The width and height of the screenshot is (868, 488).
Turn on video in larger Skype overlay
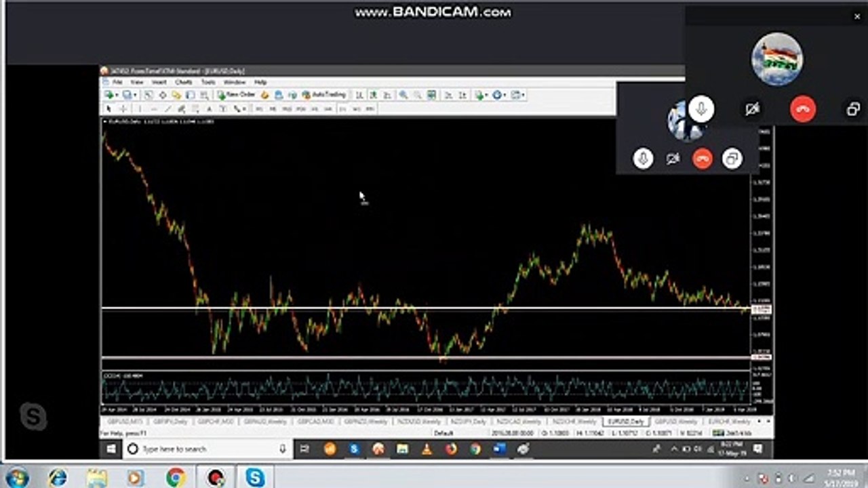pyautogui.click(x=752, y=109)
